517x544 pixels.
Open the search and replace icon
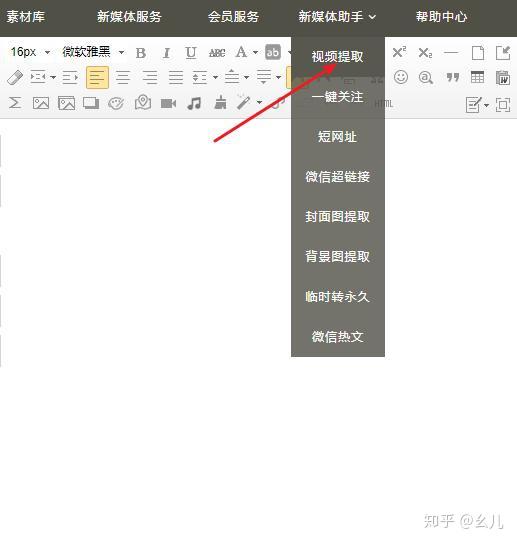pos(426,77)
